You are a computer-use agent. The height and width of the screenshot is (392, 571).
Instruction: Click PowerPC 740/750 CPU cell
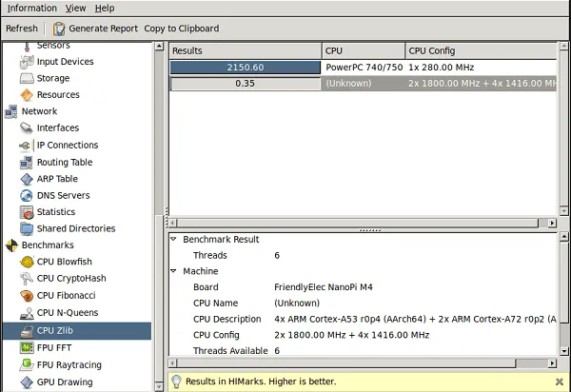click(x=364, y=68)
